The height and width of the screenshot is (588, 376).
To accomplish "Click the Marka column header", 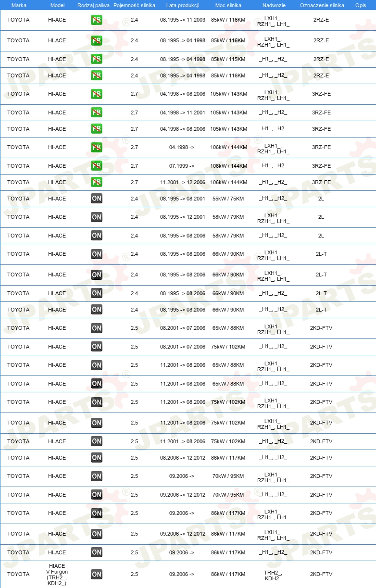I will 19,5.
